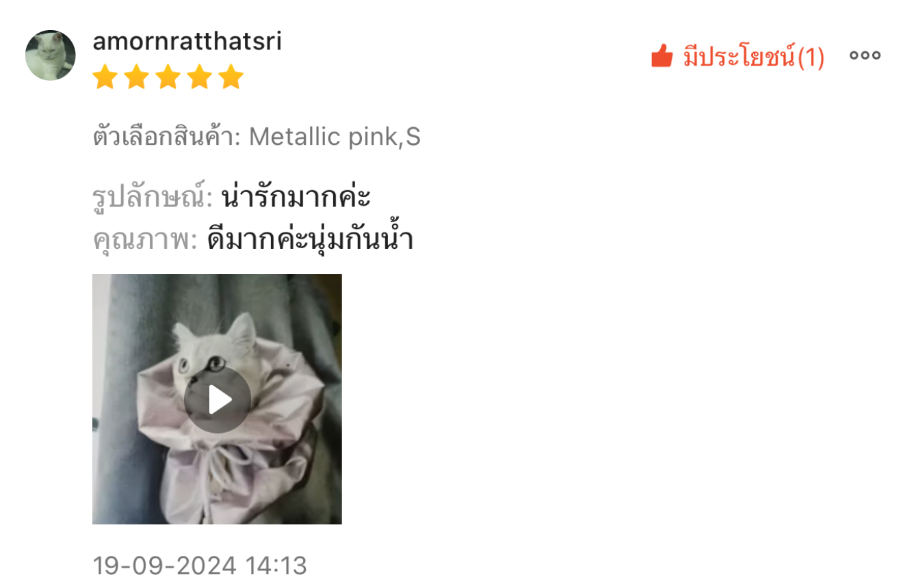This screenshot has width=903, height=588.
Task: Open the amornratthatsri username link
Action: tap(187, 42)
